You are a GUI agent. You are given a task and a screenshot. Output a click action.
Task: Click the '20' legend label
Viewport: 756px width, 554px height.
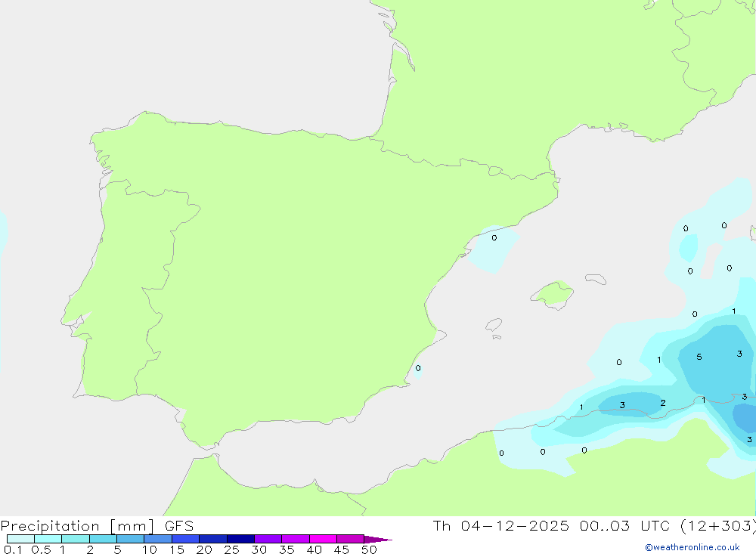[204, 549]
